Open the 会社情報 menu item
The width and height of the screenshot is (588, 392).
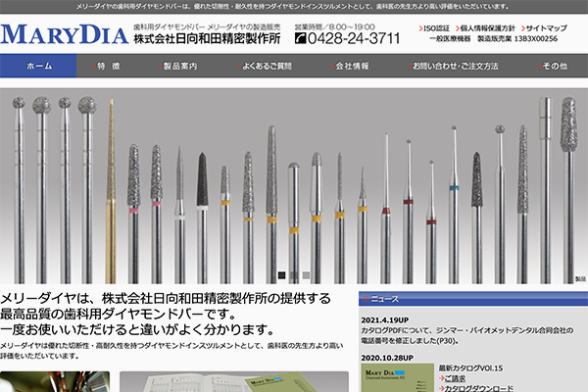click(350, 66)
